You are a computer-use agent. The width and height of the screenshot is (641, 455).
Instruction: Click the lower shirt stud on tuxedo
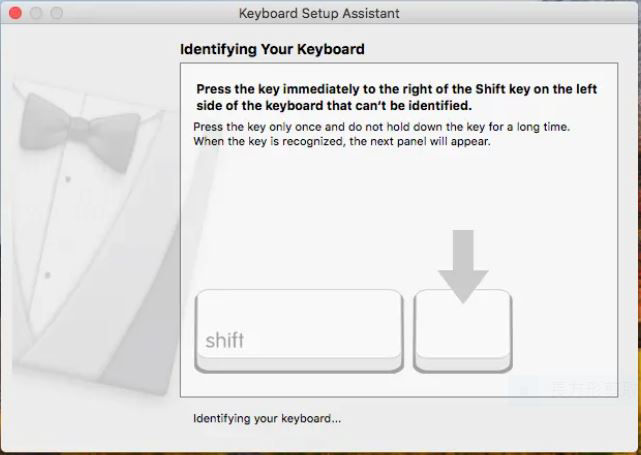(47, 276)
